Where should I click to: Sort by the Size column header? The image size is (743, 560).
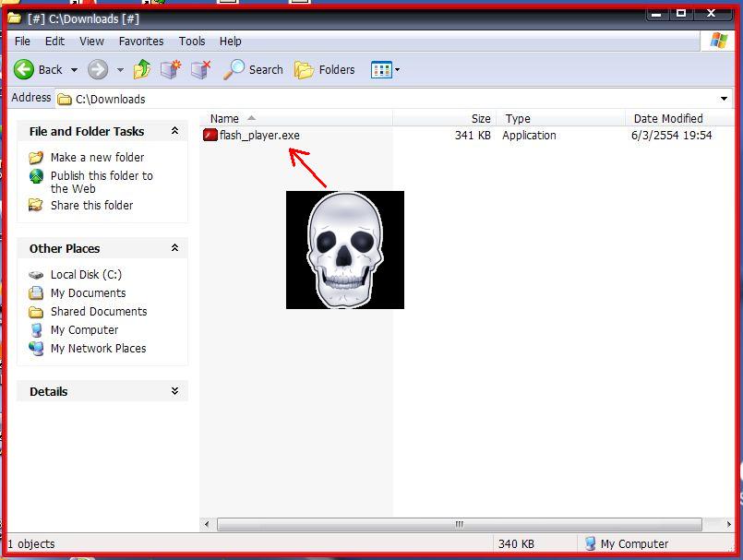(445, 118)
